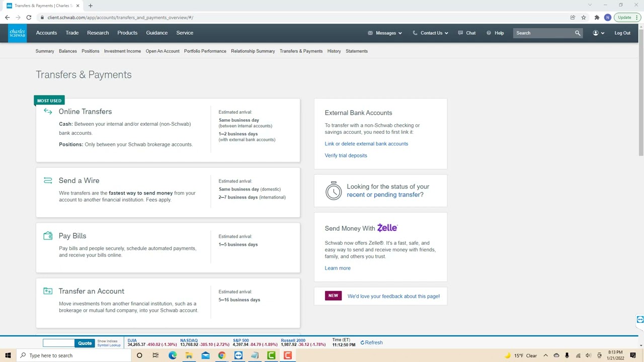Click the Symbol Lookup link
The image size is (644, 362).
coord(109,345)
